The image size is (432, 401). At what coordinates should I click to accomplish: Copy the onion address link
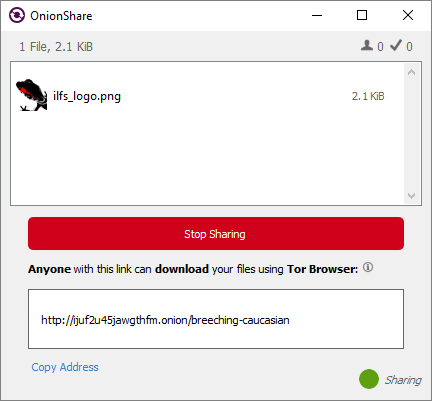point(65,367)
